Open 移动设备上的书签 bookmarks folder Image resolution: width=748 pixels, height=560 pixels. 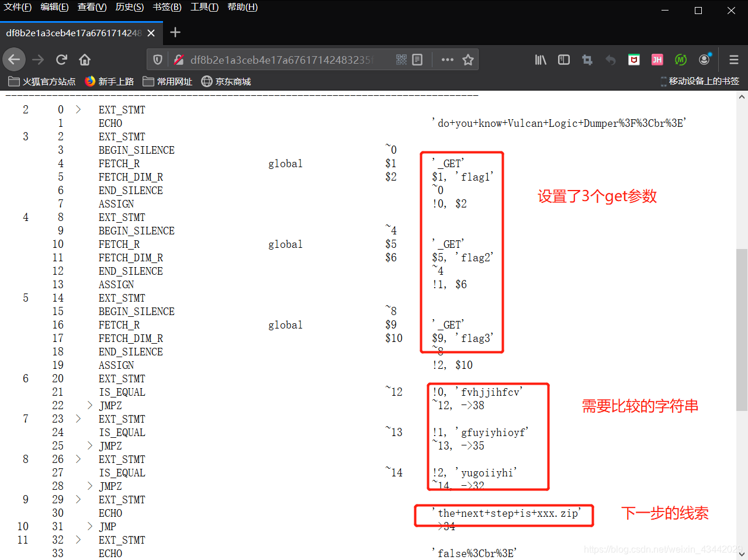tap(699, 81)
